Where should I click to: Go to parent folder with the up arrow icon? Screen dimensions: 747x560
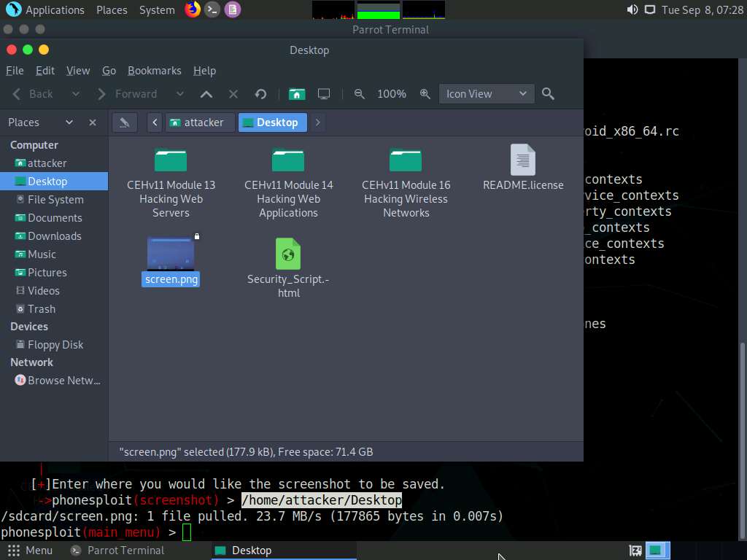tap(206, 93)
